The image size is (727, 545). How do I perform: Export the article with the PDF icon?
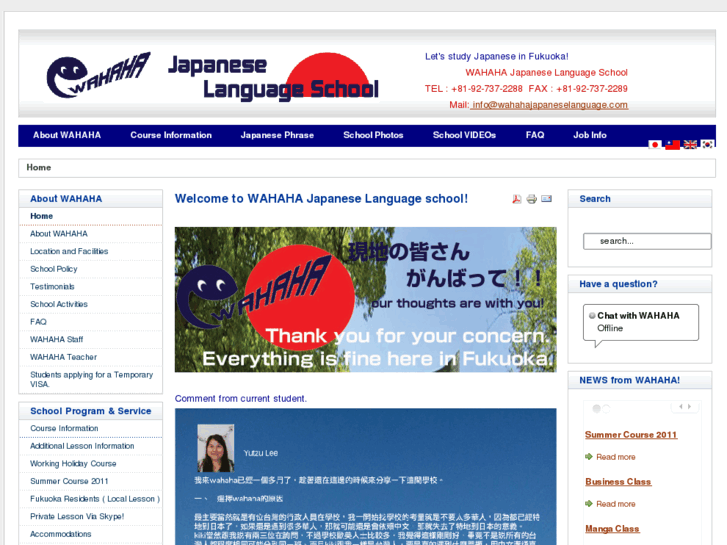[x=517, y=199]
